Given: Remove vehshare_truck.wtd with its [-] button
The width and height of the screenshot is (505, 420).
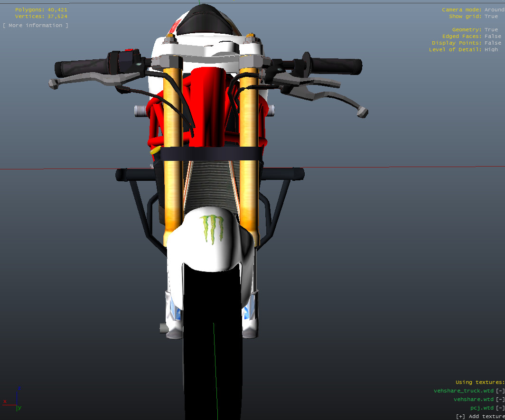Looking at the screenshot, I should click(x=500, y=391).
